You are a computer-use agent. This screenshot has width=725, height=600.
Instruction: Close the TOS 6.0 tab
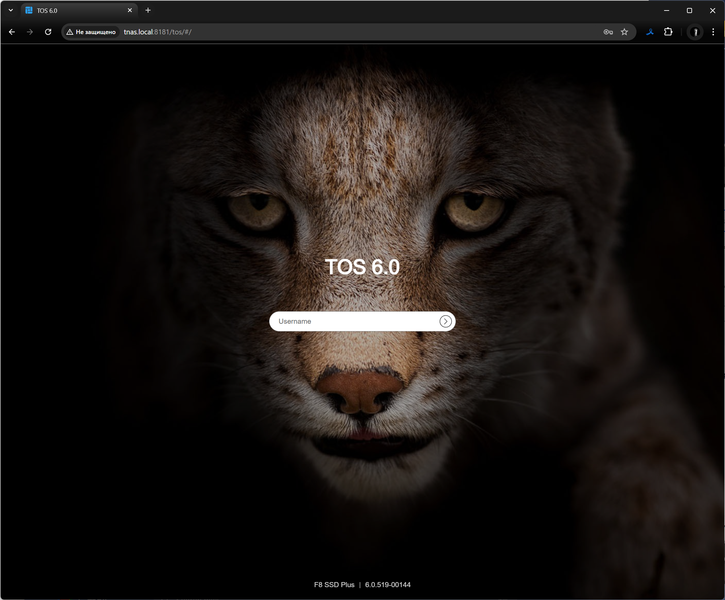(129, 10)
